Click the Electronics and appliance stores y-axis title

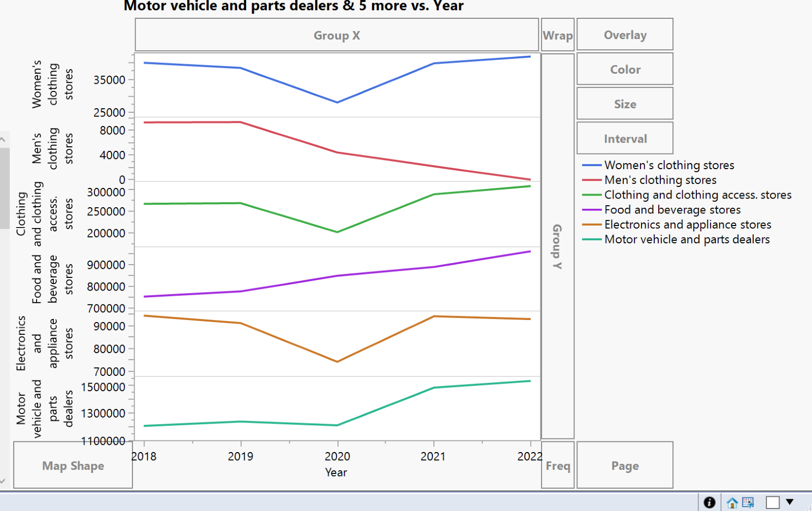(45, 343)
